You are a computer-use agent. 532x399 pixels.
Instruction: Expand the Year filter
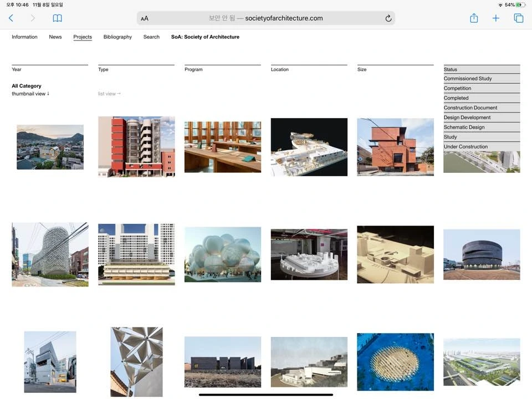[x=50, y=69]
